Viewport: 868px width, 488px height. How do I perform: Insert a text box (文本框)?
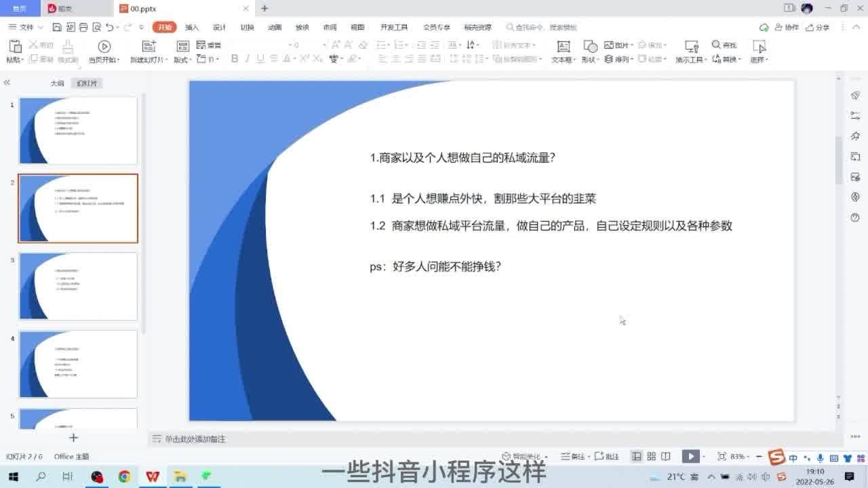(x=563, y=47)
